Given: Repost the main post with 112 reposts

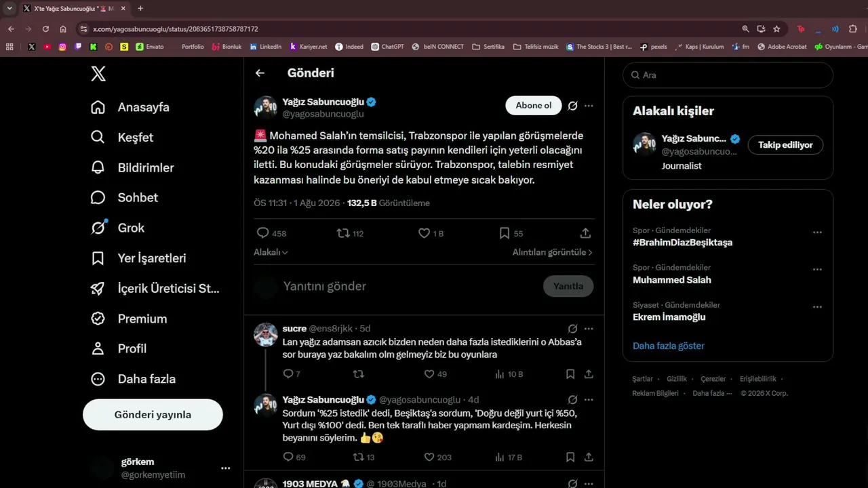Looking at the screenshot, I should [x=351, y=233].
